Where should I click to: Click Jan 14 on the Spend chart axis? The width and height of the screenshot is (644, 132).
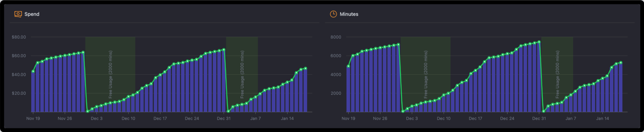287,119
